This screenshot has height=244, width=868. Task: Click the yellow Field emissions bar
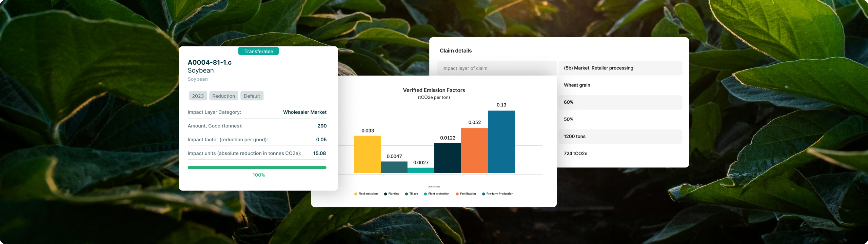[x=368, y=154]
